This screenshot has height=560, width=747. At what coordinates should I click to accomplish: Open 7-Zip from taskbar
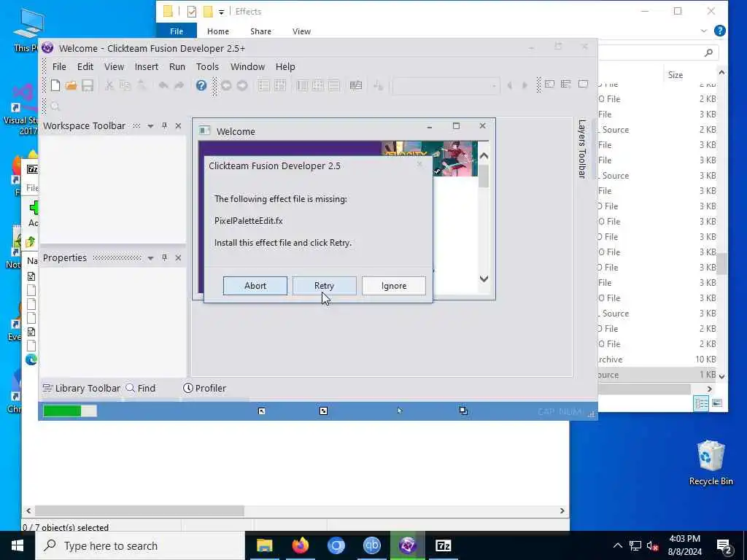(x=443, y=545)
